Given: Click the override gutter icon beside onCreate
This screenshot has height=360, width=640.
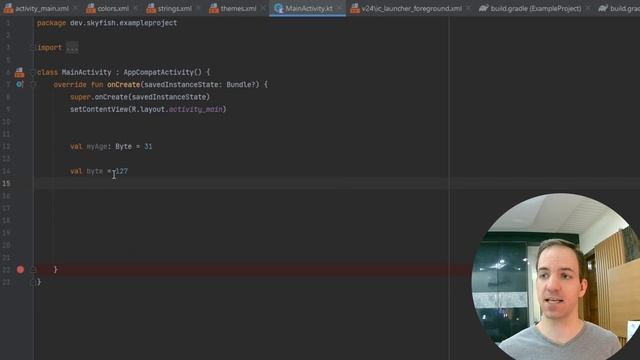Looking at the screenshot, I should (x=20, y=84).
